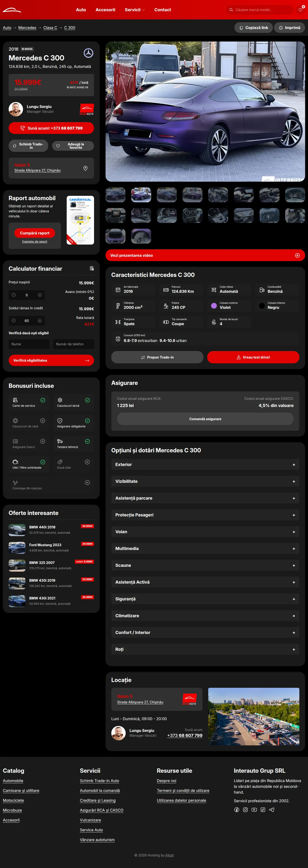Screen dimensions: 308x868
Task: Expand the Scaune section
Action: click(205, 565)
